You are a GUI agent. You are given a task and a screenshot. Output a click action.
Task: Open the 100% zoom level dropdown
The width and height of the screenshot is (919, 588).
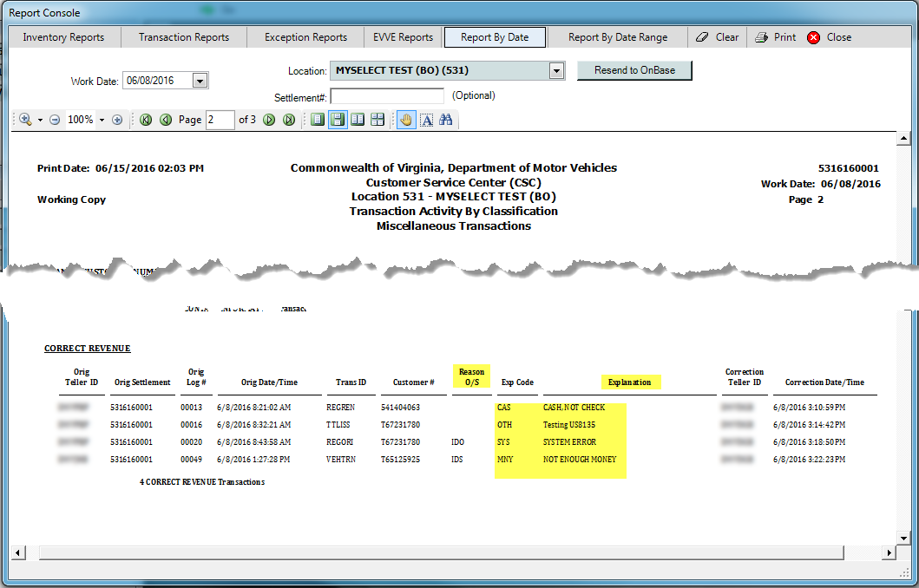[101, 120]
